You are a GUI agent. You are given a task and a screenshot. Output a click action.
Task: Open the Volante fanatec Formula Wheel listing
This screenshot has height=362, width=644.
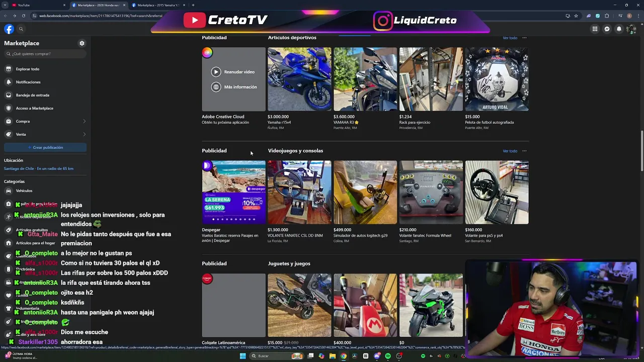(x=431, y=192)
